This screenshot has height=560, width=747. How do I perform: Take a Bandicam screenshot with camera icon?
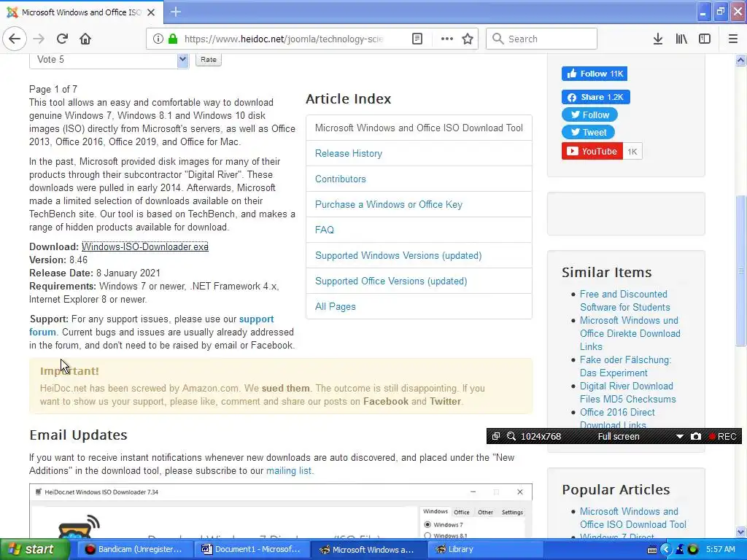[695, 436]
